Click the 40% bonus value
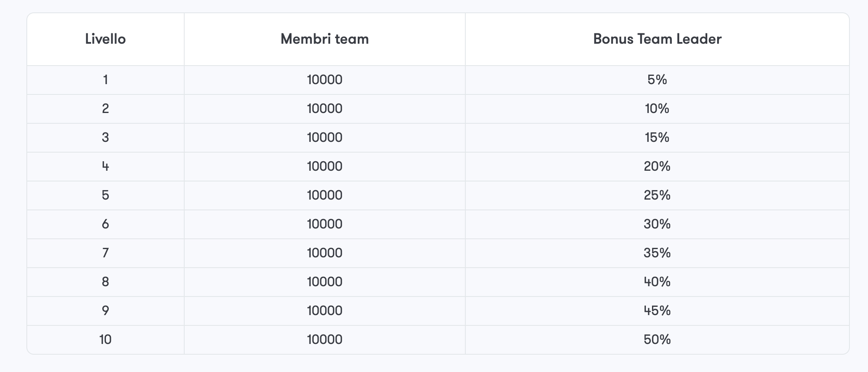The width and height of the screenshot is (868, 372). (657, 282)
